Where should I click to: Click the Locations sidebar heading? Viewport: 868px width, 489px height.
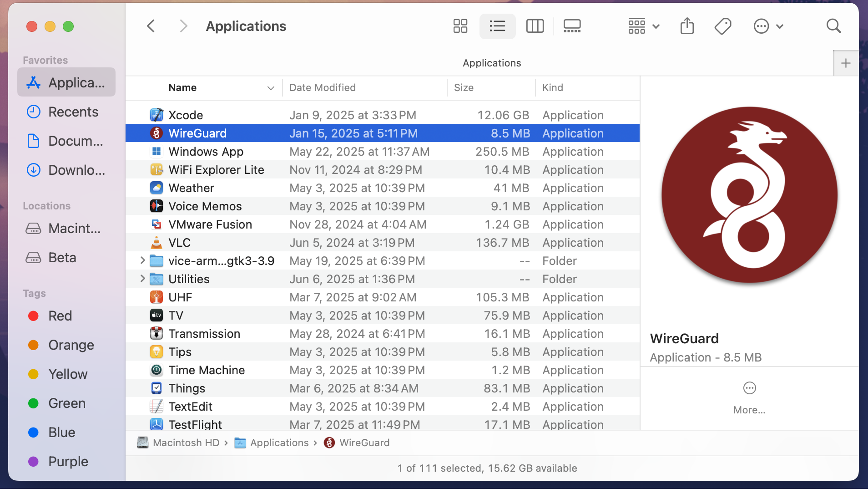click(47, 206)
